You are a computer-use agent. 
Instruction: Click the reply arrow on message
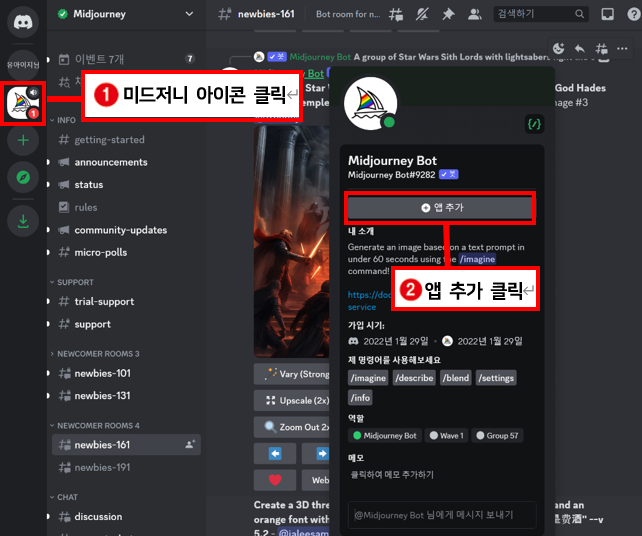580,49
